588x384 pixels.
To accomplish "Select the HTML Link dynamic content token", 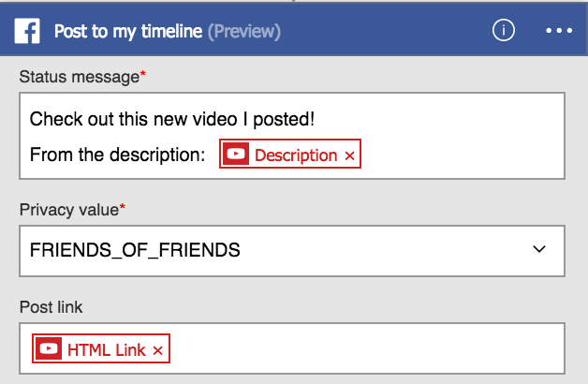I will [106, 350].
